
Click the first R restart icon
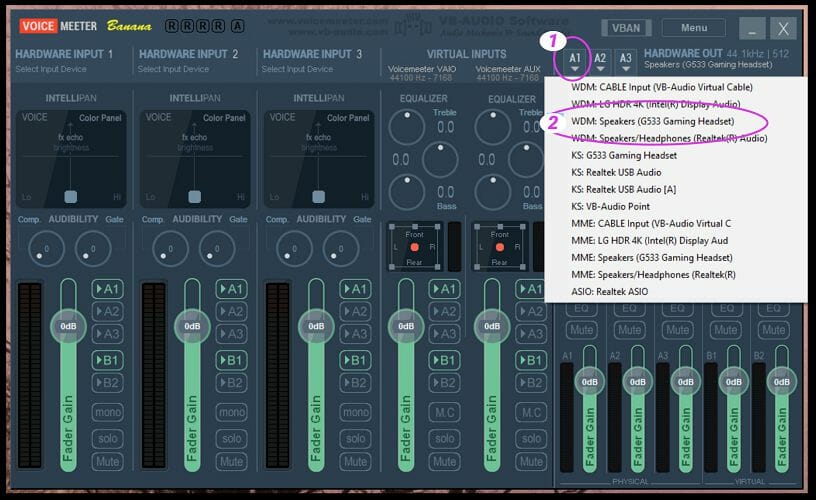pos(172,26)
